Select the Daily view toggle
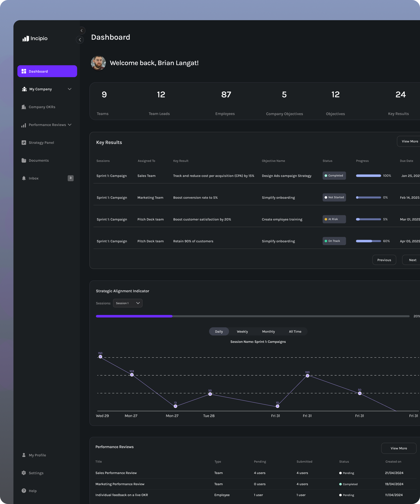The image size is (420, 504). point(219,331)
